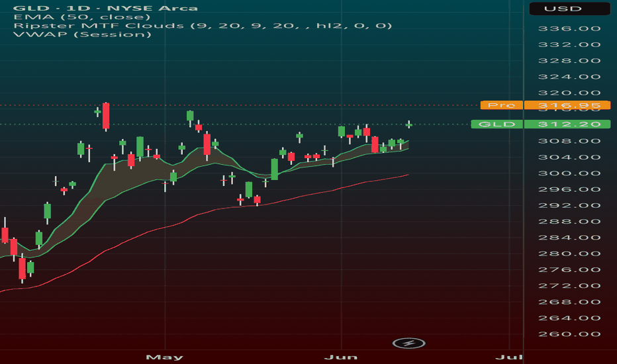Image resolution: width=617 pixels, height=364 pixels.
Task: Click the 324.00 price axis label
Action: [569, 77]
